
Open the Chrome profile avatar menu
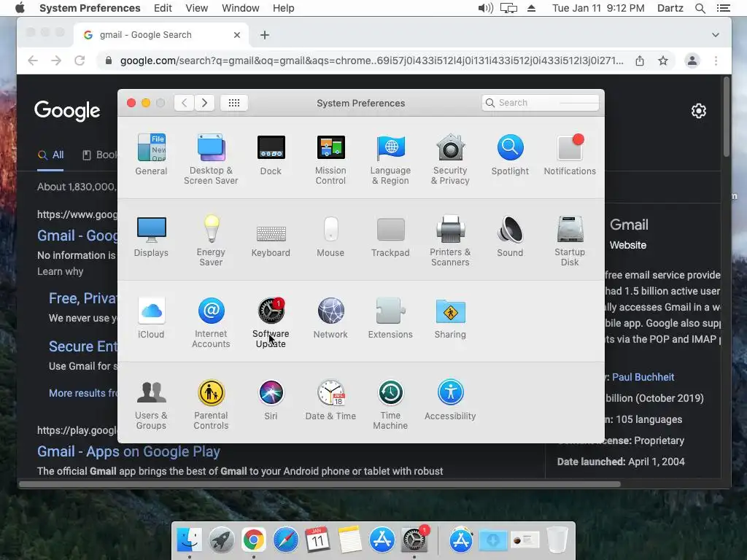click(x=692, y=61)
